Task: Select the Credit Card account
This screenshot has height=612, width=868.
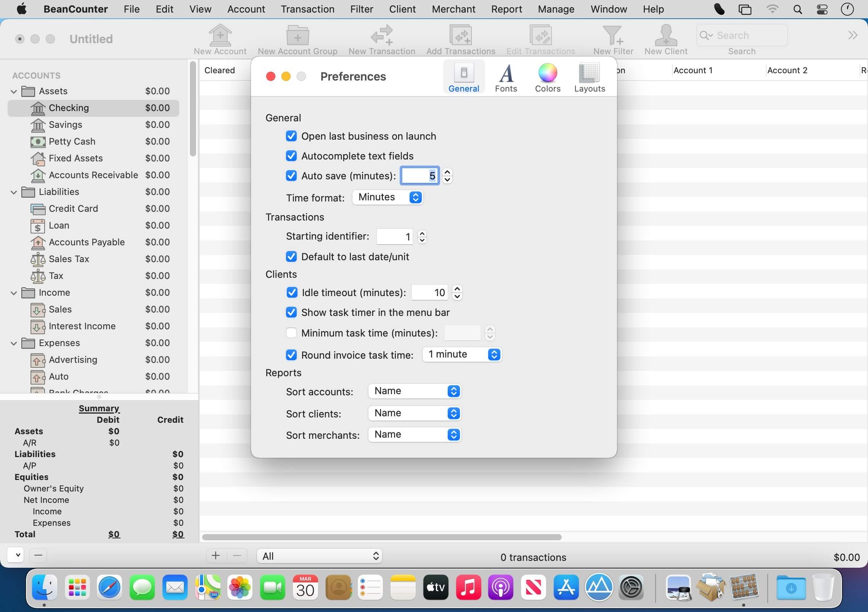Action: click(73, 209)
